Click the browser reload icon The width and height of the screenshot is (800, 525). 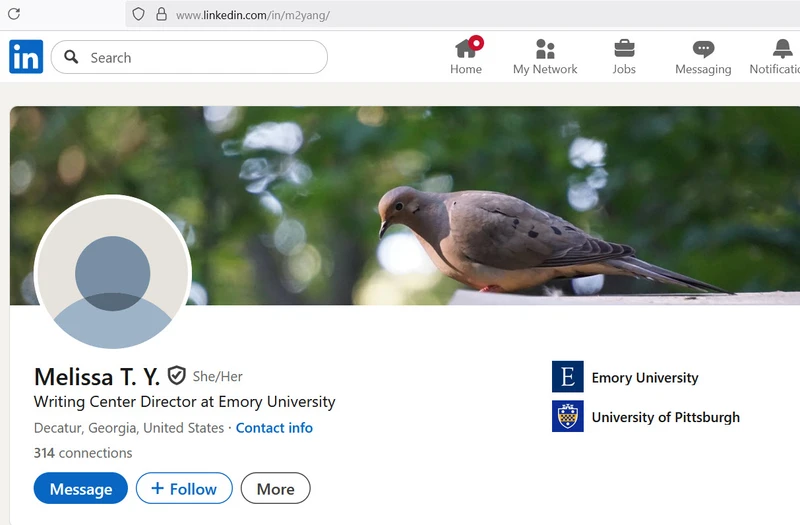pyautogui.click(x=14, y=14)
